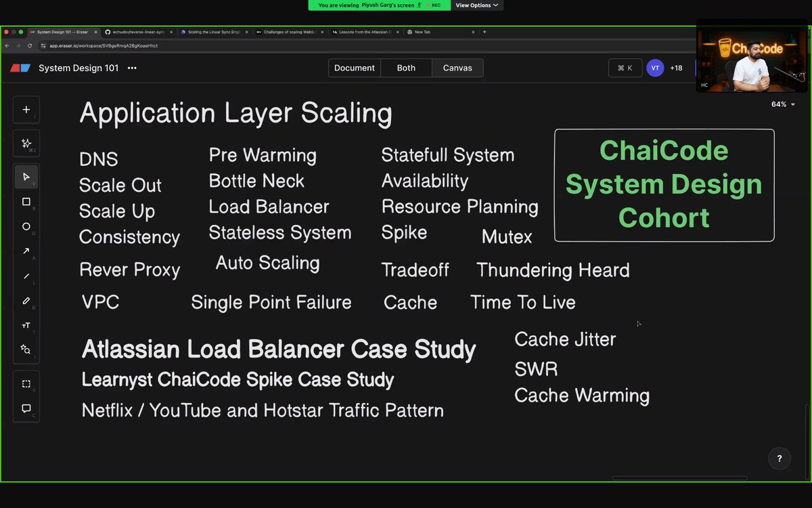Select Netflix / YouTube and Hotstar Traffic Pattern
The image size is (812, 508).
tap(263, 410)
